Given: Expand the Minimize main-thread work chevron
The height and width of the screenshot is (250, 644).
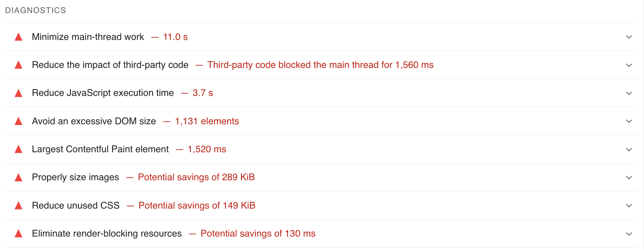Looking at the screenshot, I should (629, 37).
